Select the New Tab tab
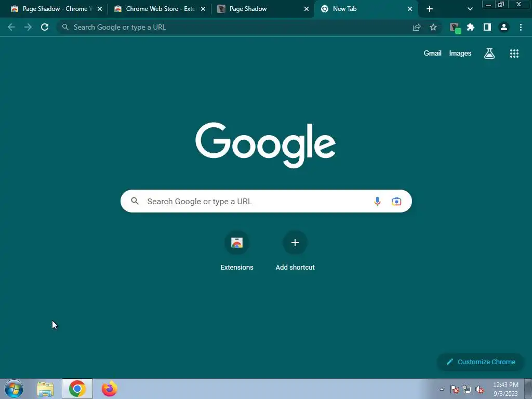532x399 pixels. click(x=366, y=9)
